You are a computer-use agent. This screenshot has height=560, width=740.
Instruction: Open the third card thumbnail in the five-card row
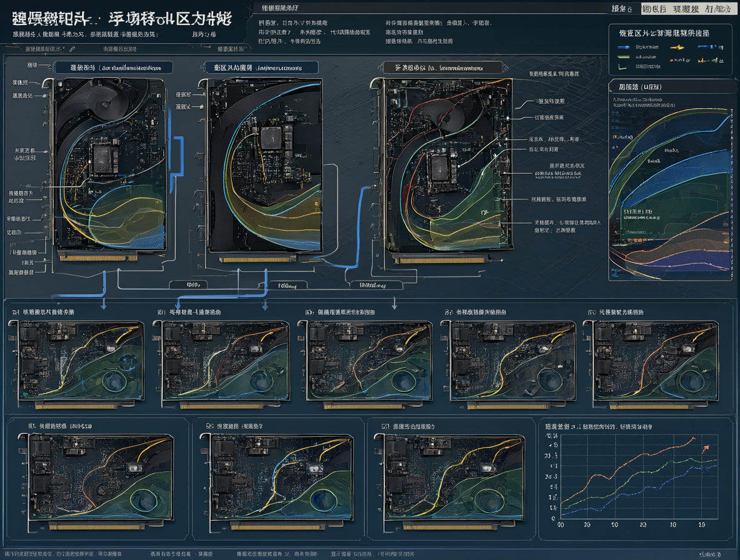coord(365,364)
